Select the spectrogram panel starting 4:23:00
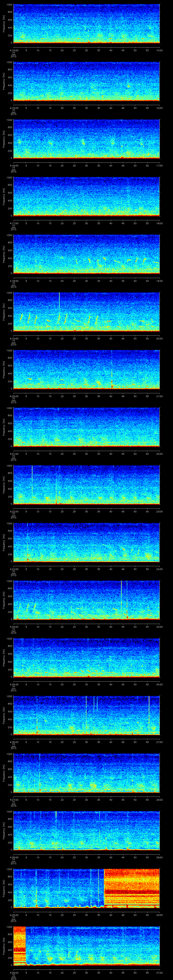Viewport: 173px width, 980px height. (x=86, y=543)
